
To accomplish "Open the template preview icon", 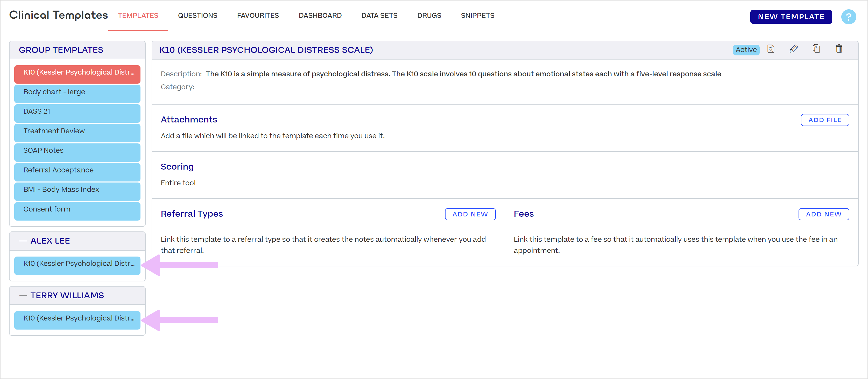I will 771,49.
